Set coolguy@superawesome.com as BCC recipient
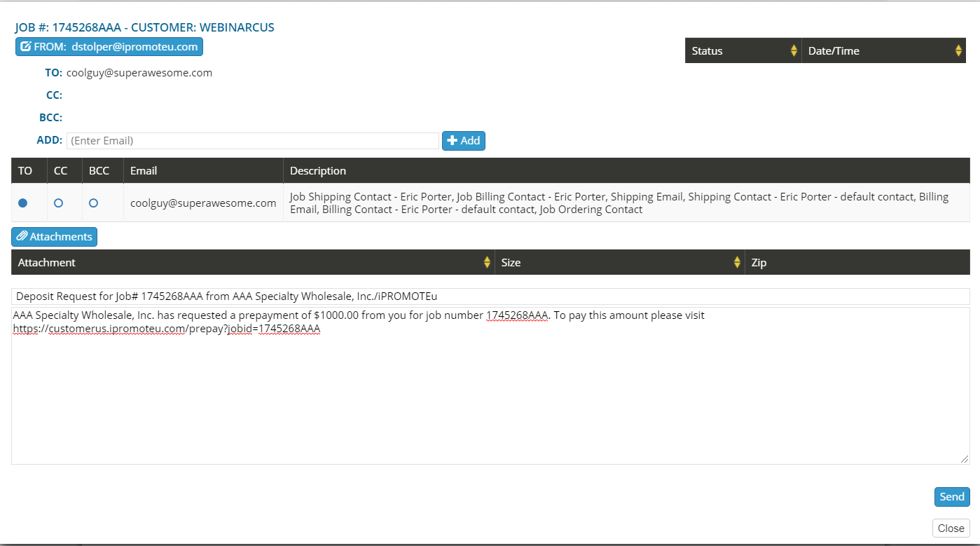This screenshot has height=546, width=980. 93,203
